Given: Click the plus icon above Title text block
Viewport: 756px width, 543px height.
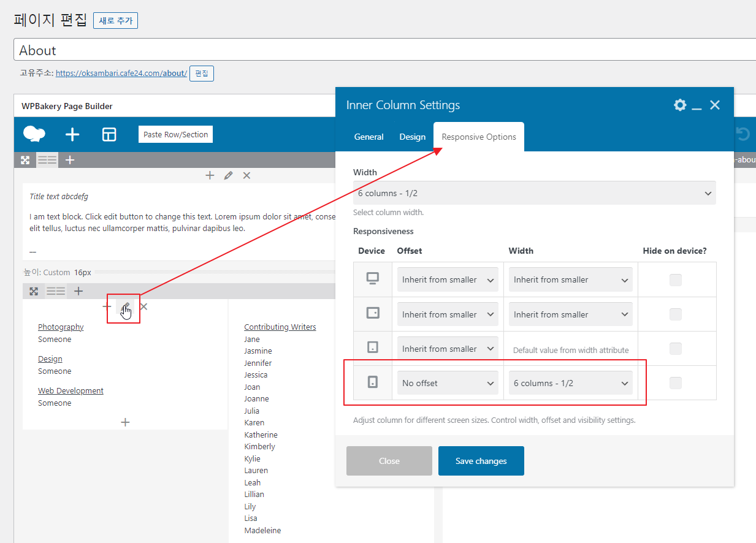Looking at the screenshot, I should coord(210,175).
